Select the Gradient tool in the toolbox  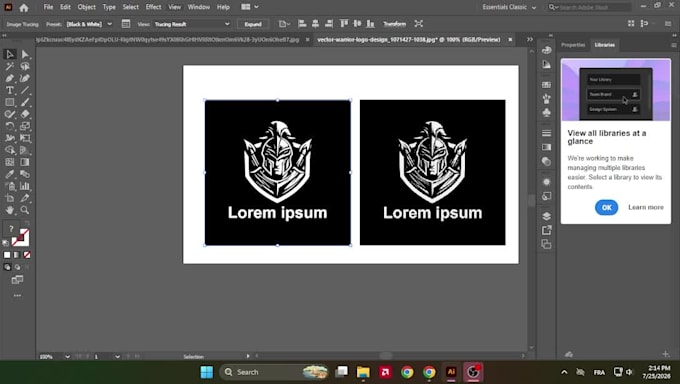(x=25, y=162)
